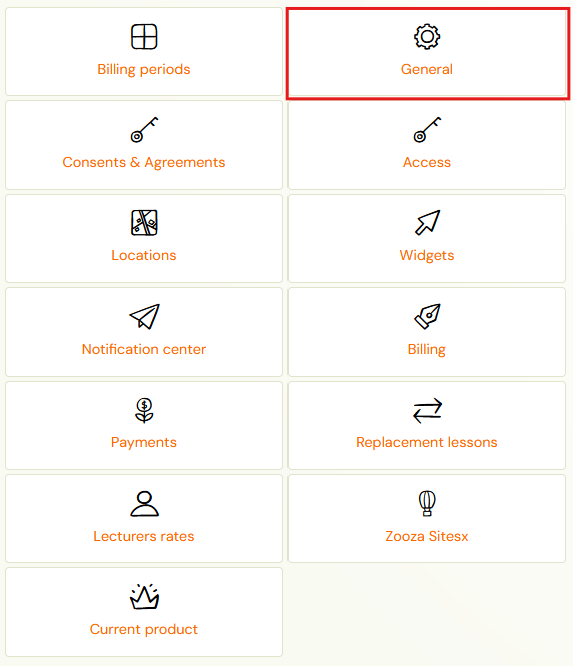The height and width of the screenshot is (666, 573).
Task: Open Consents & Agreements settings
Action: (x=144, y=162)
